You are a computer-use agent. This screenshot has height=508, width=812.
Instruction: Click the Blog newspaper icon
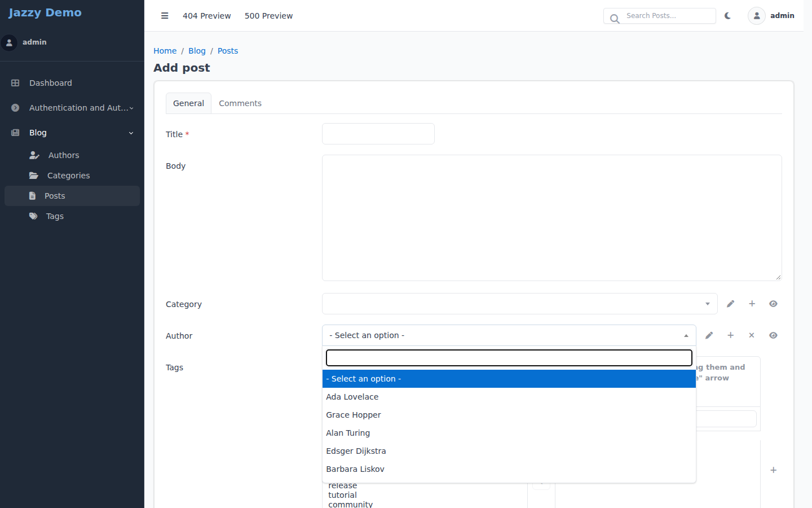[15, 133]
